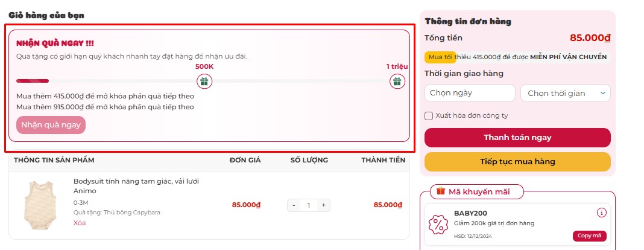644x250 pixels.
Task: Remove the item with the Xóa link
Action: point(80,223)
